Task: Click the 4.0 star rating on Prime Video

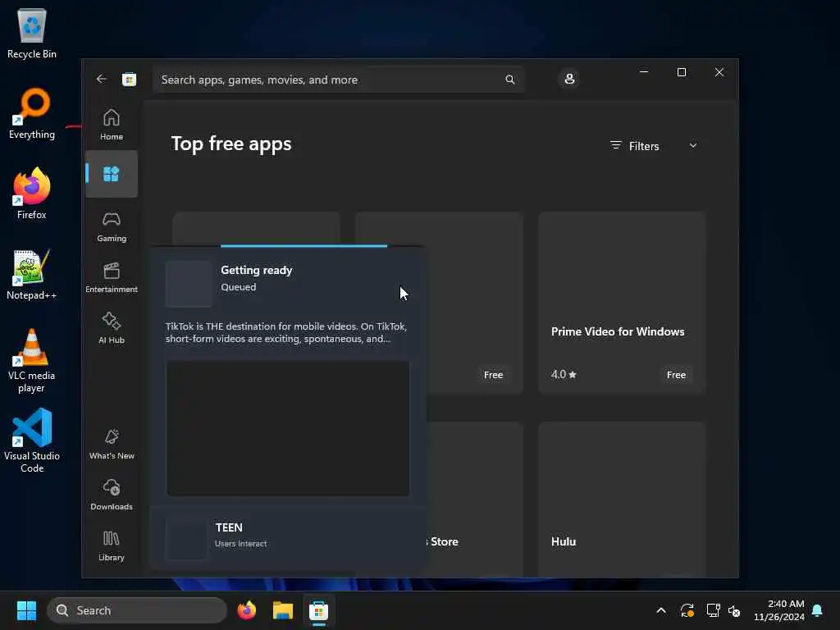Action: (x=564, y=374)
